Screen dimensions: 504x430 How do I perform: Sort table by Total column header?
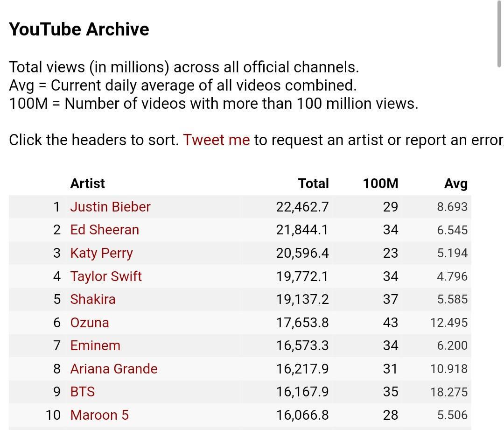pos(314,183)
